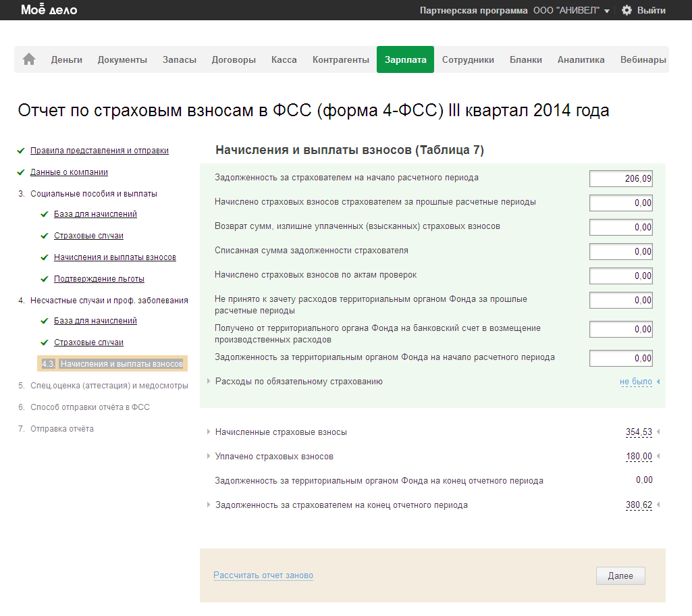This screenshot has width=692, height=616.
Task: Click the Моё дело logo
Action: (x=49, y=10)
